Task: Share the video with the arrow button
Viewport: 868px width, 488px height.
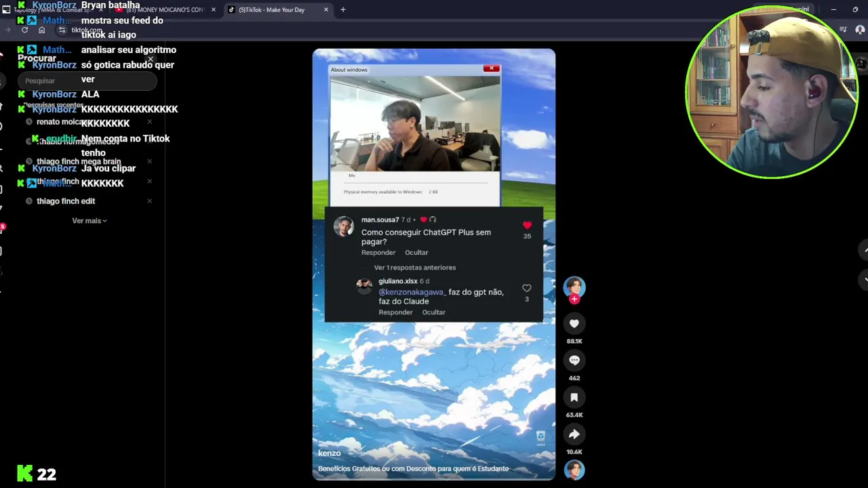Action: pyautogui.click(x=574, y=434)
